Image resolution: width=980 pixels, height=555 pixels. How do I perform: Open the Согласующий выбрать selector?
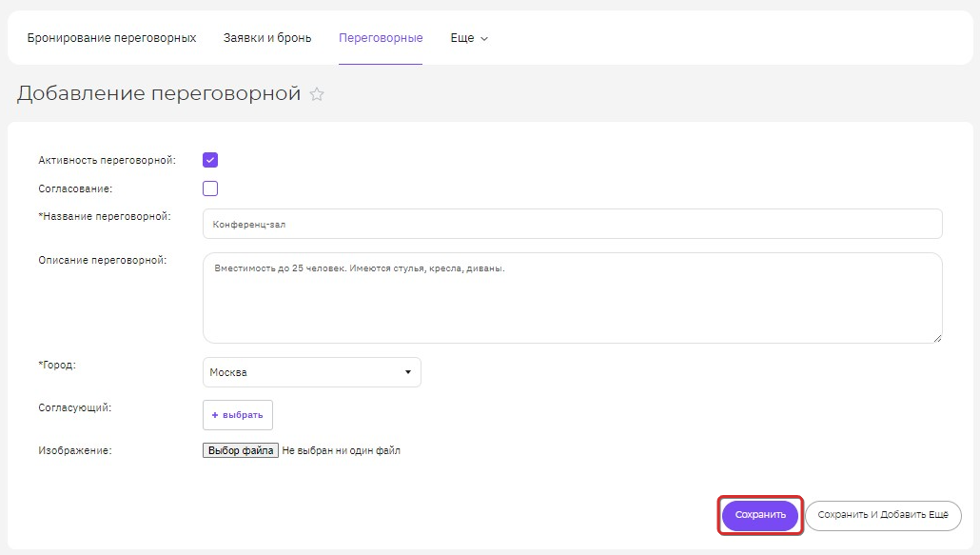(238, 415)
